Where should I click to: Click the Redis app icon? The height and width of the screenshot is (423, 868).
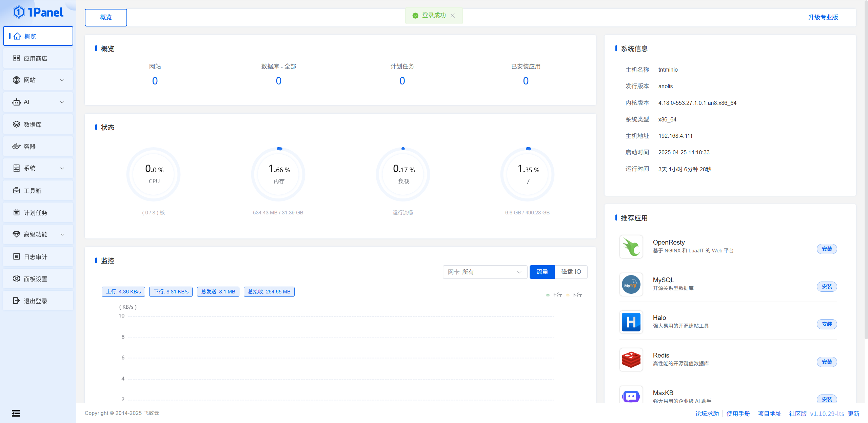[631, 360]
